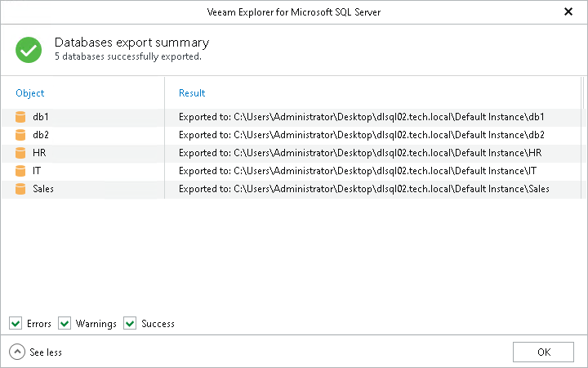Click the HR database icon
Screen dimensions: 588x368
coord(20,153)
